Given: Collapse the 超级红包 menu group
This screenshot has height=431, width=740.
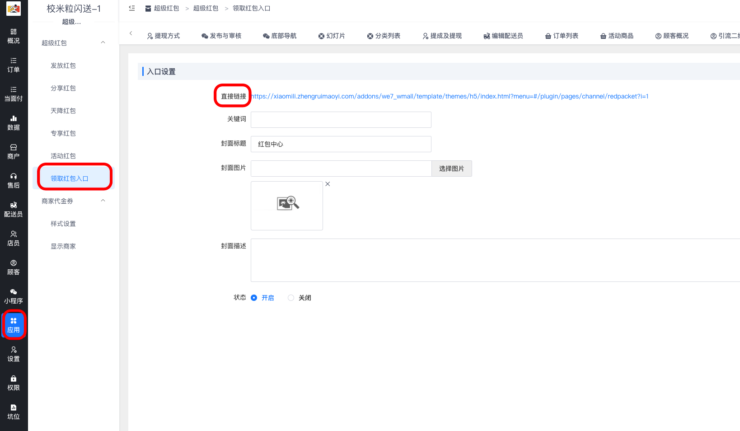Looking at the screenshot, I should (x=105, y=43).
